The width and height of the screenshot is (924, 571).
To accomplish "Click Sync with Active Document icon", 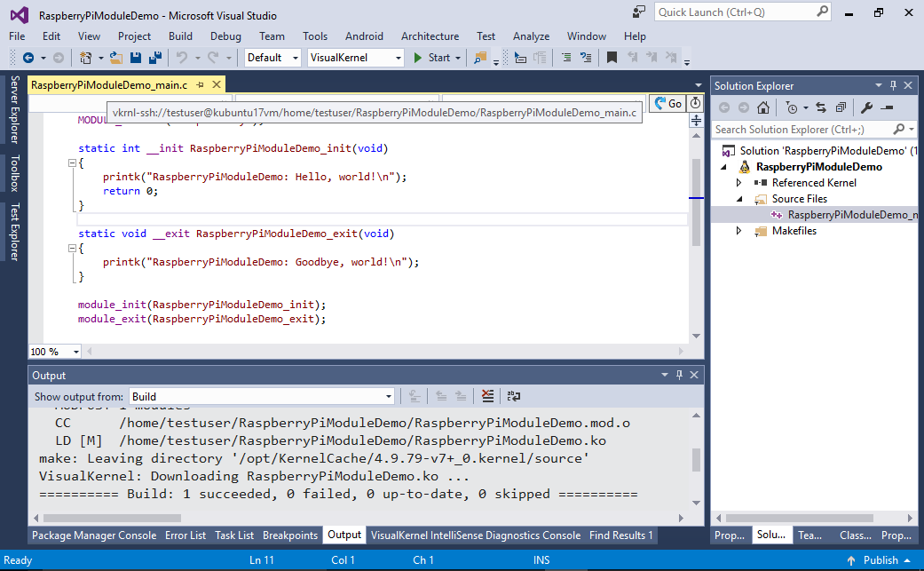I will click(x=821, y=107).
